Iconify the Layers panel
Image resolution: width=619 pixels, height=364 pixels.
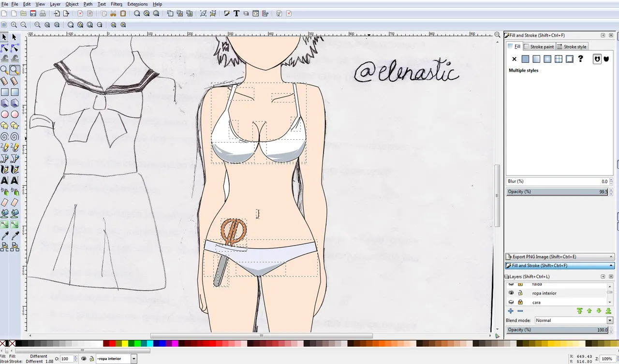tap(603, 277)
